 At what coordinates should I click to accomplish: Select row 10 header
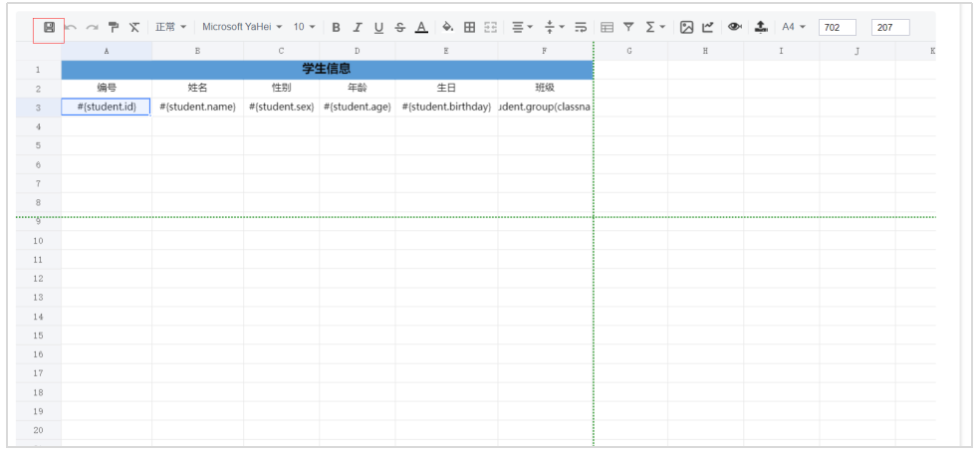pyautogui.click(x=38, y=241)
